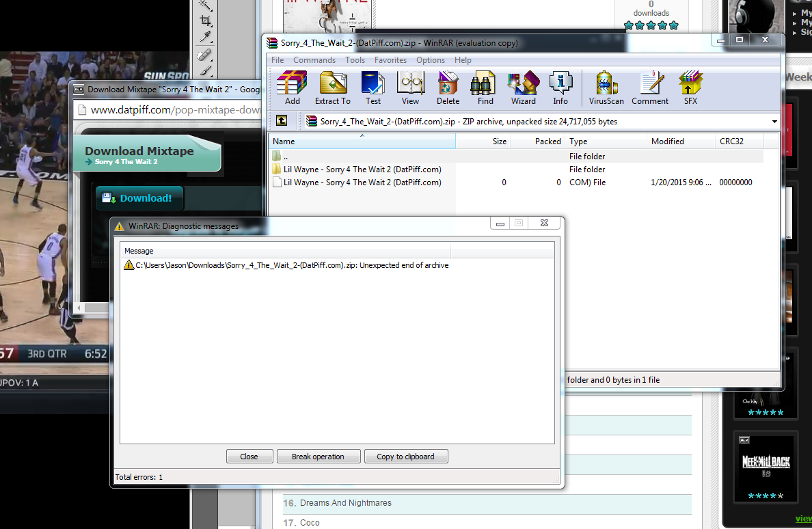
Task: Go up one folder level in WinRAR
Action: [282, 121]
